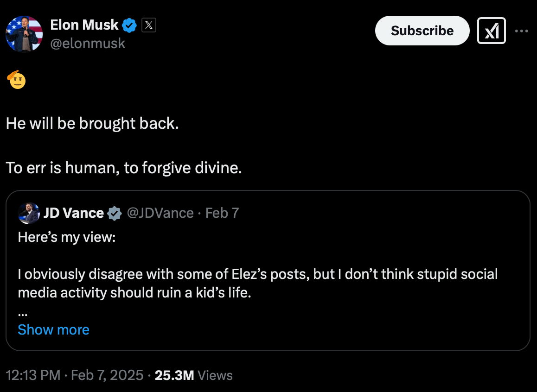Open quoted post about Elez's posts

[x=257, y=283]
